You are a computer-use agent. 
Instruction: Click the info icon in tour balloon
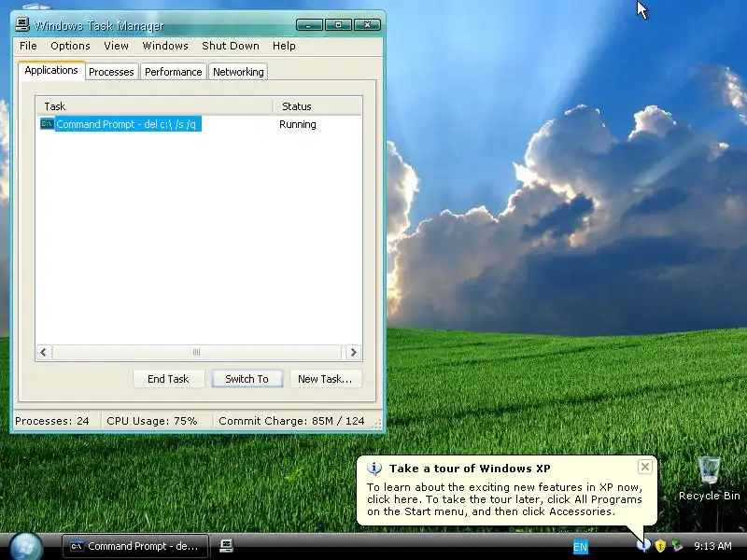click(374, 469)
